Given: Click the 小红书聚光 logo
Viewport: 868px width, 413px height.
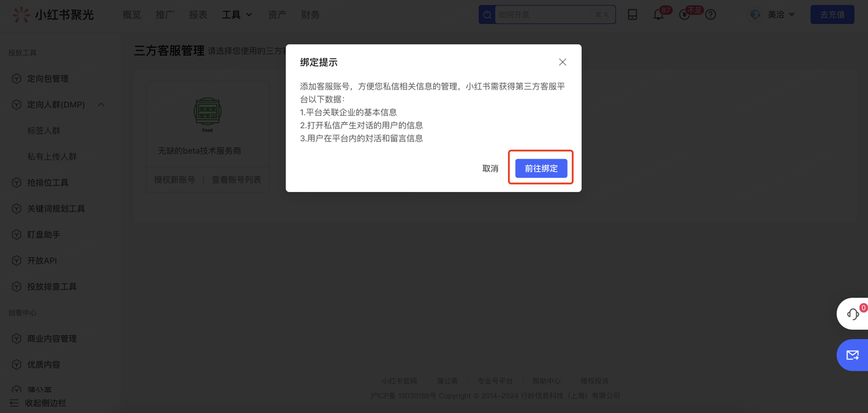Looking at the screenshot, I should coord(53,14).
